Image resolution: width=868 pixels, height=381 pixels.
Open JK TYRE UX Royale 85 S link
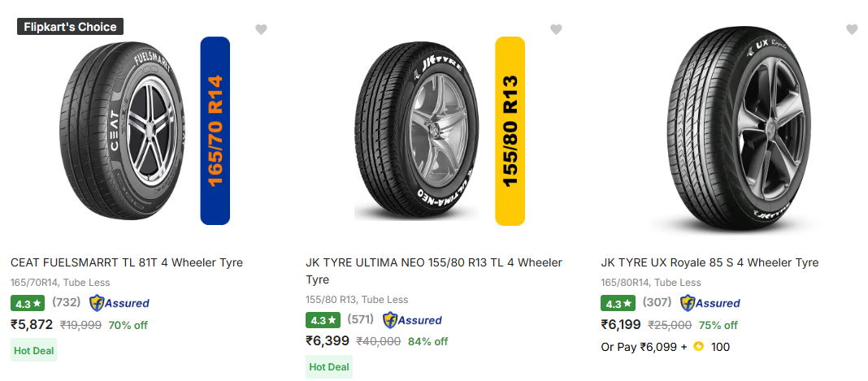(710, 262)
